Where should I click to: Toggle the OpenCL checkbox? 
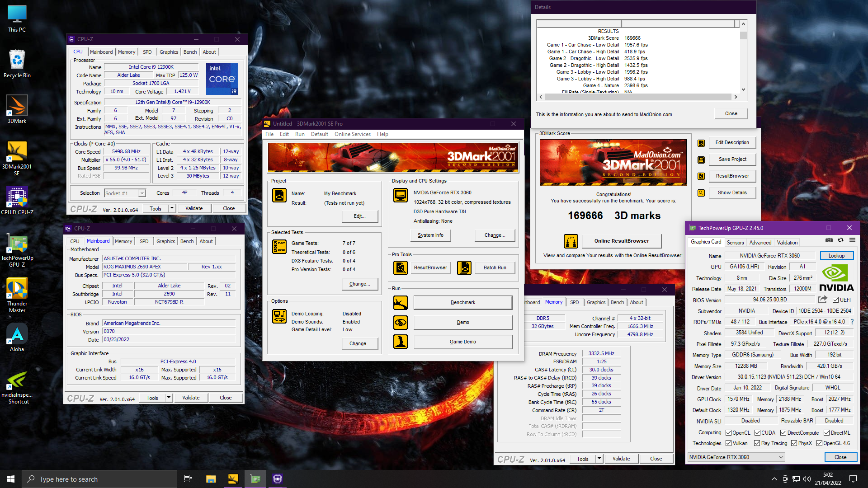(x=729, y=433)
